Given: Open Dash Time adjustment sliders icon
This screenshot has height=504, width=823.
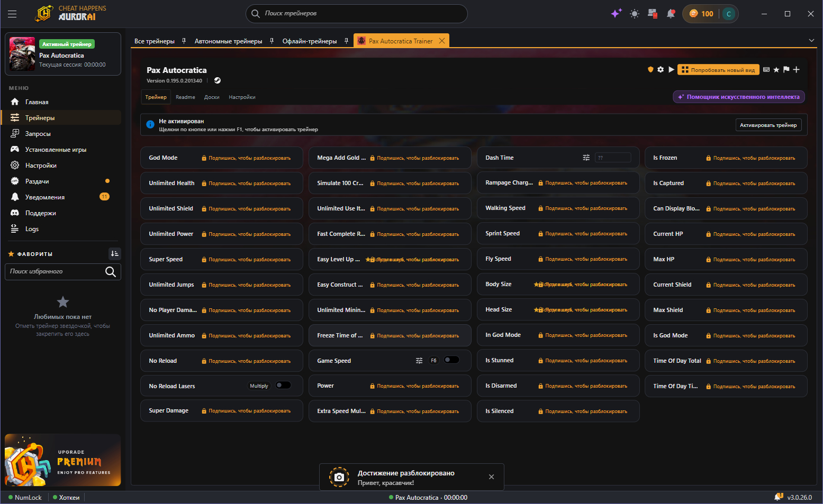Looking at the screenshot, I should click(x=586, y=158).
